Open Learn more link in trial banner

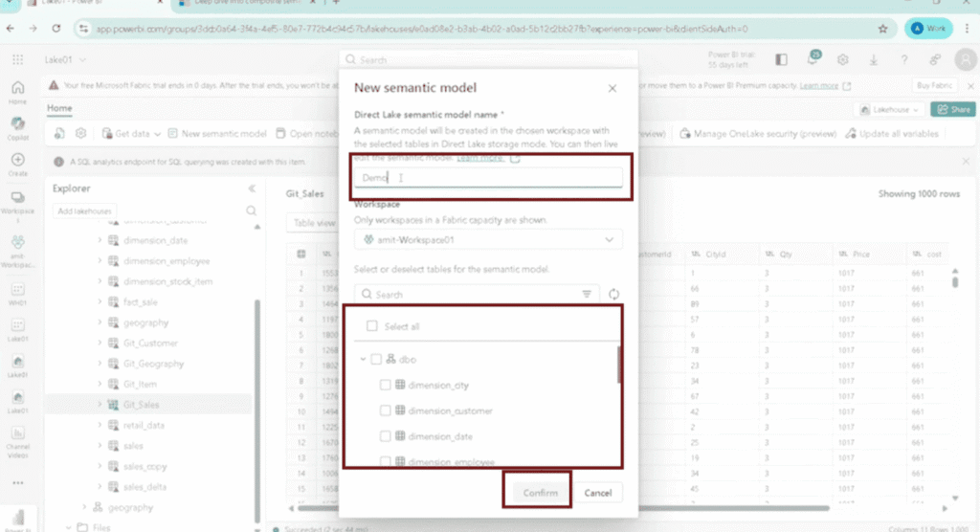(819, 85)
